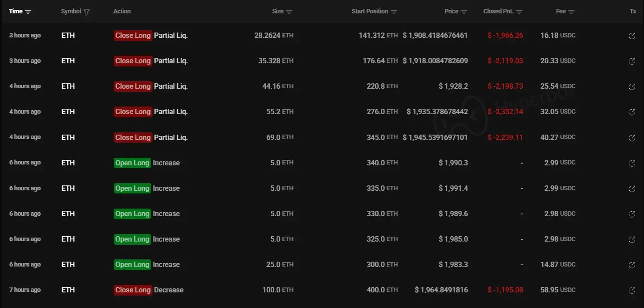644x308 pixels.
Task: Click size value 69.0 ETH
Action: tap(280, 137)
